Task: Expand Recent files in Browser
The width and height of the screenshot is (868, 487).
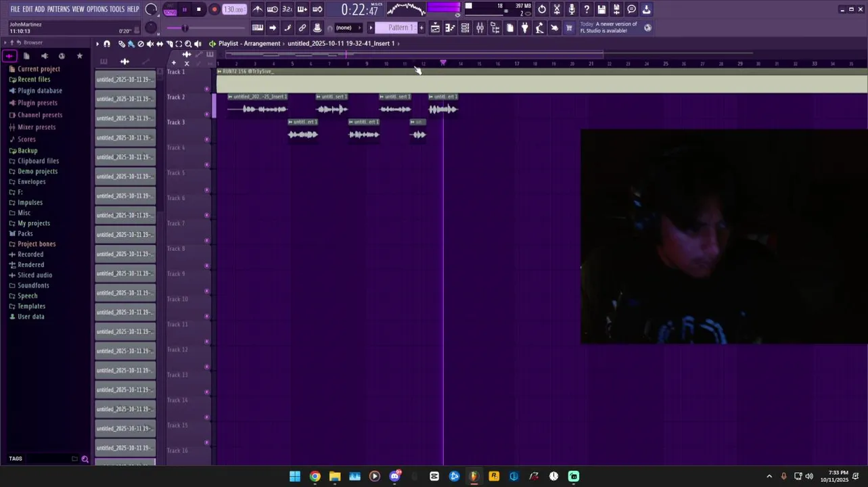Action: click(34, 79)
